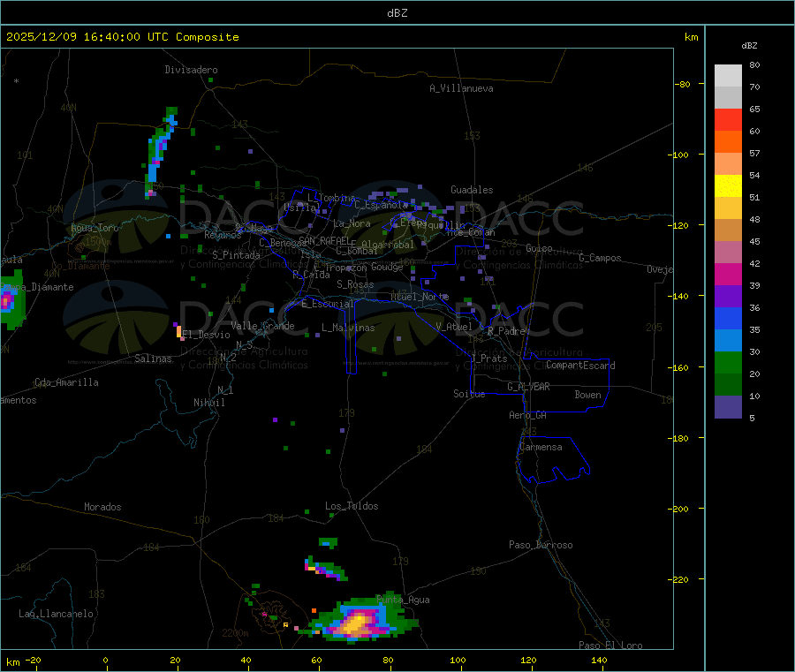Click the timestamp '2025/12/09 16:40:00 UTC Composite'

[x=122, y=37]
